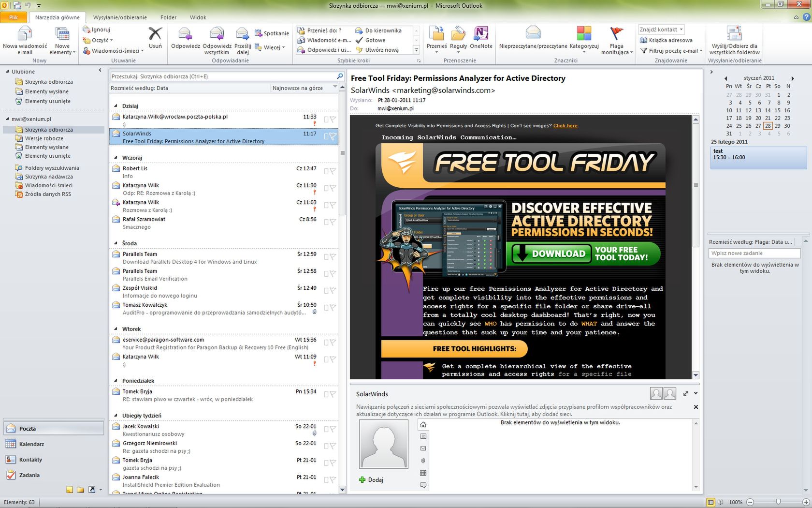Image resolution: width=812 pixels, height=508 pixels.
Task: Open the Więcej dropdown
Action: point(270,47)
